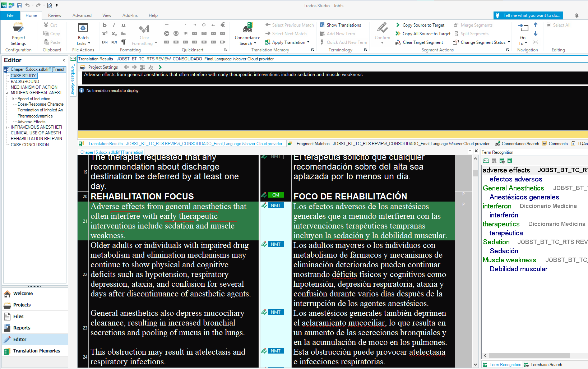588x369 pixels.
Task: Open the Translation Memories view
Action: coord(36,351)
